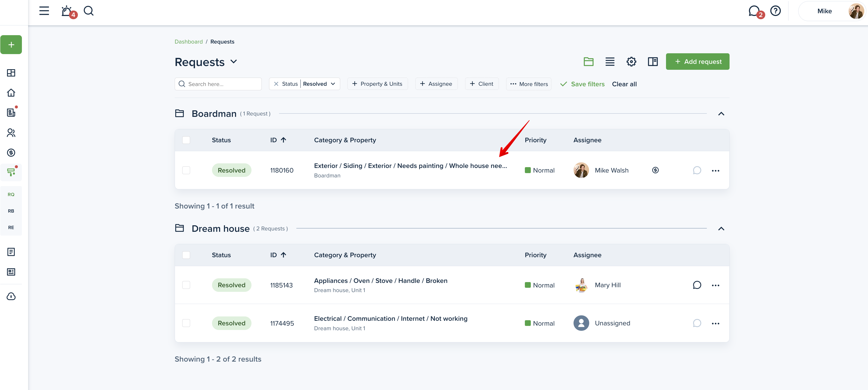Click the notifications bell icon
This screenshot has width=868, height=390.
click(67, 11)
